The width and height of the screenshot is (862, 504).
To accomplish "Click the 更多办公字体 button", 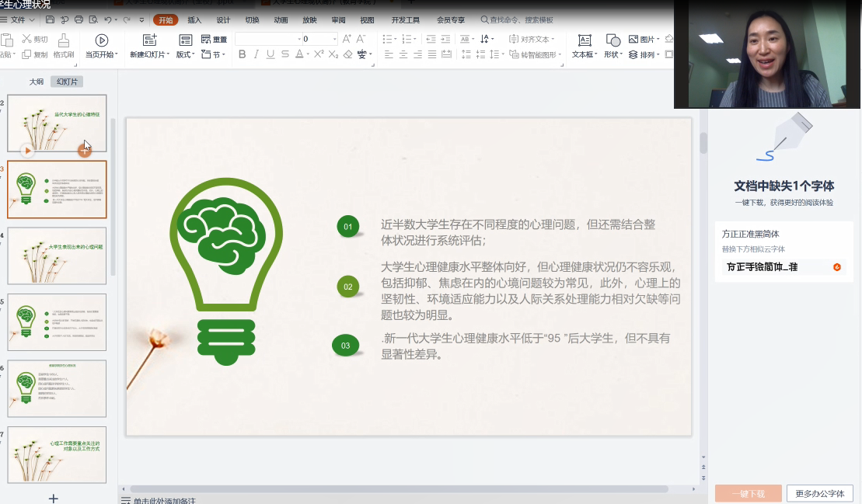I will (x=819, y=493).
